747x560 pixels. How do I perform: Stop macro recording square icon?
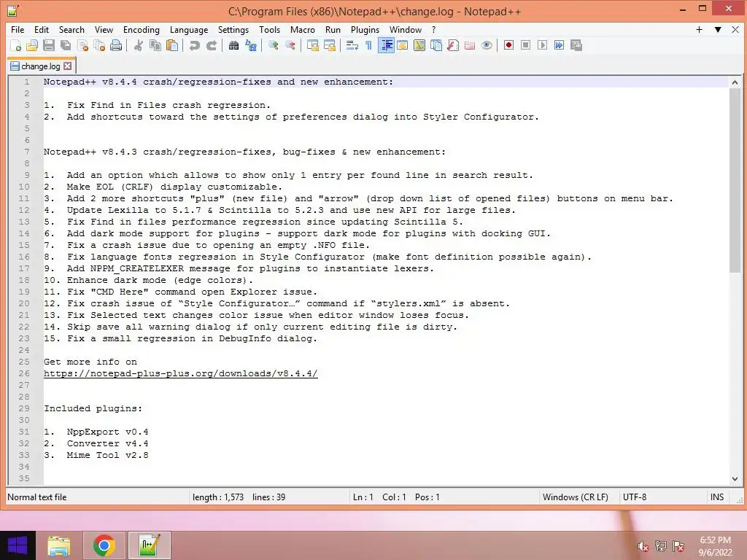coord(525,45)
